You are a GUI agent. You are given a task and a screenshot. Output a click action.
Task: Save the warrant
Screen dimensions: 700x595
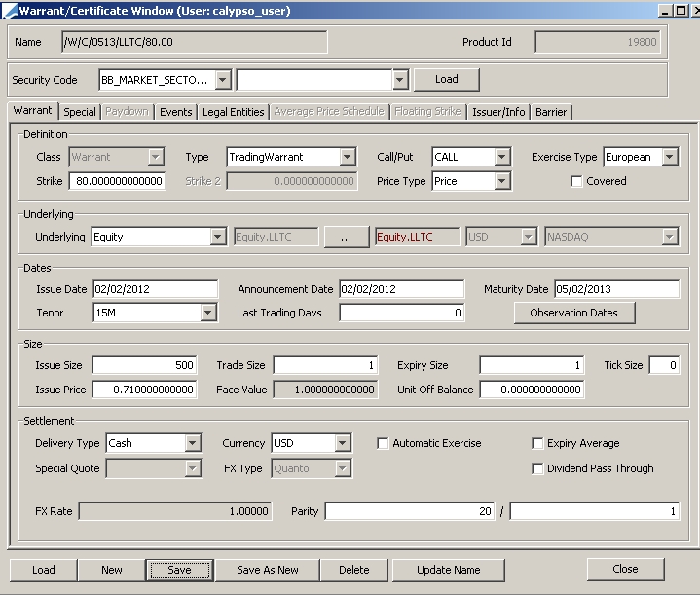(x=179, y=570)
